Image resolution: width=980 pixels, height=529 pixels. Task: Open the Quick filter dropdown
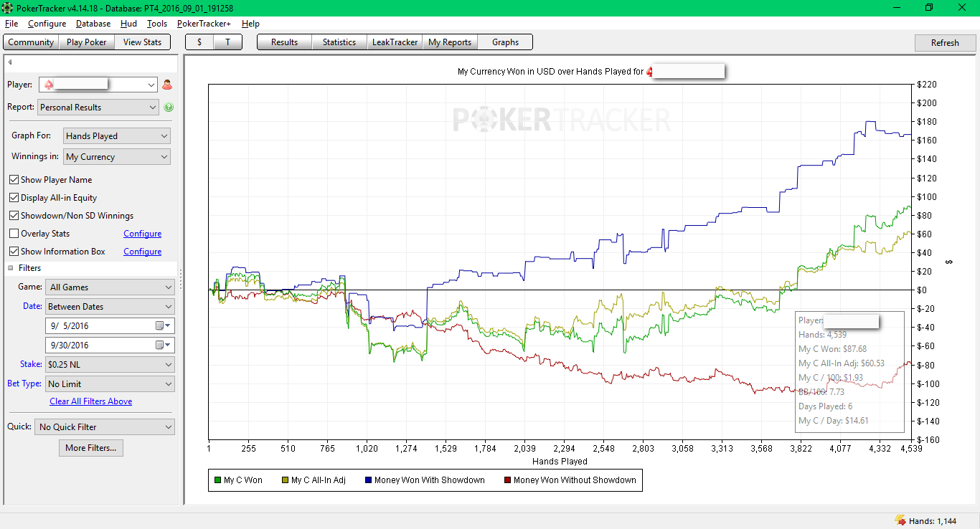tap(105, 427)
